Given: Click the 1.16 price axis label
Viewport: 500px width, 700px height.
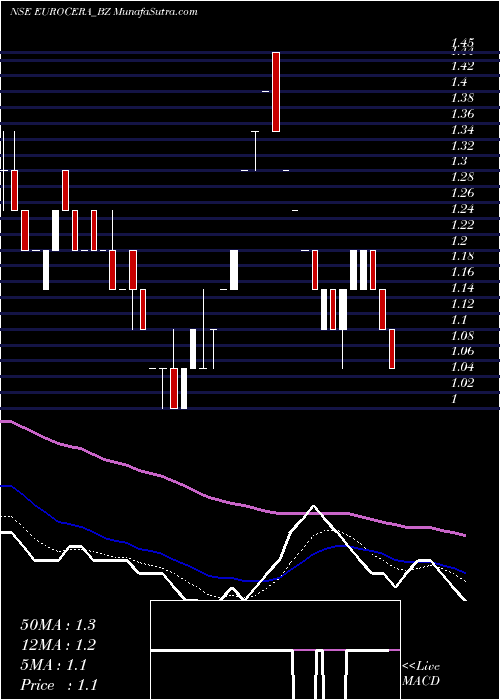Looking at the screenshot, I should pyautogui.click(x=462, y=272).
